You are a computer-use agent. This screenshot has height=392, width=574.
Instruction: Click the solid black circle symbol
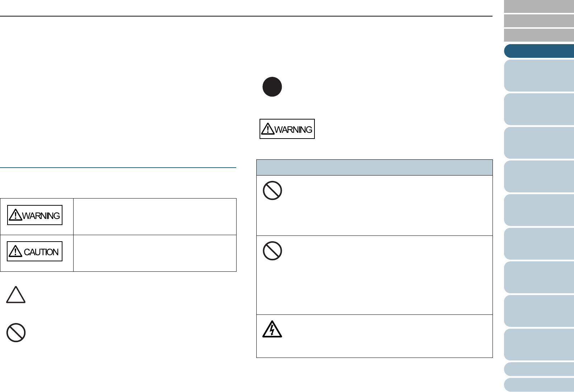(x=272, y=87)
